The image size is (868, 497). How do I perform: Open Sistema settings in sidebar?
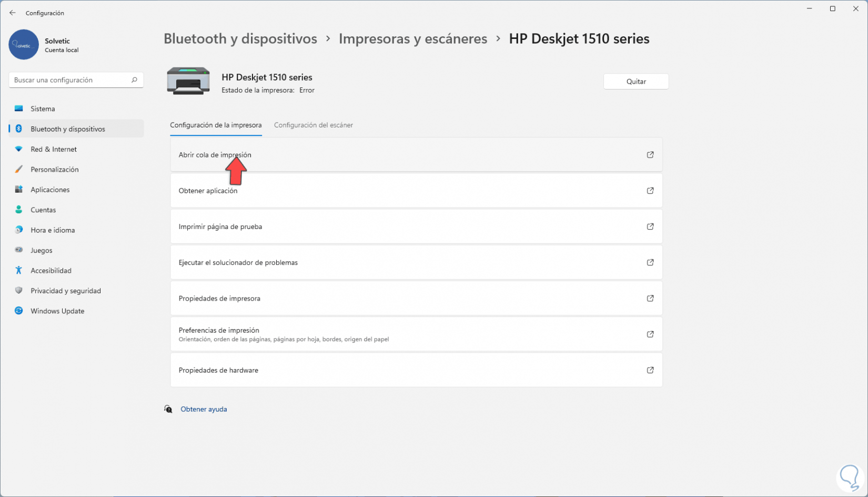[x=76, y=108]
